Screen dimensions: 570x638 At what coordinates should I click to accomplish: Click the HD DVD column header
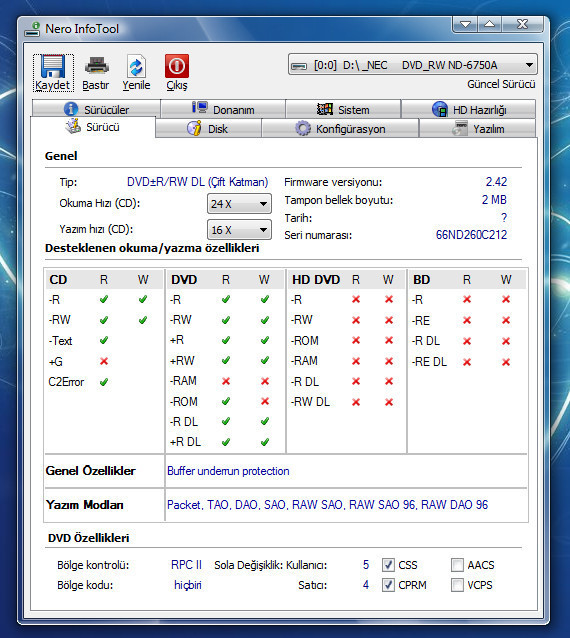click(316, 280)
